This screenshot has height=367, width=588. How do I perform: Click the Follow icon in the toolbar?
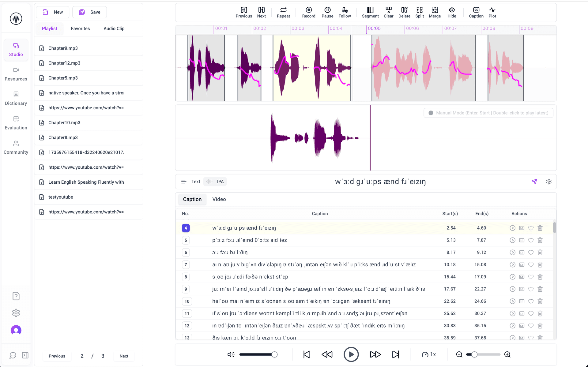[345, 12]
